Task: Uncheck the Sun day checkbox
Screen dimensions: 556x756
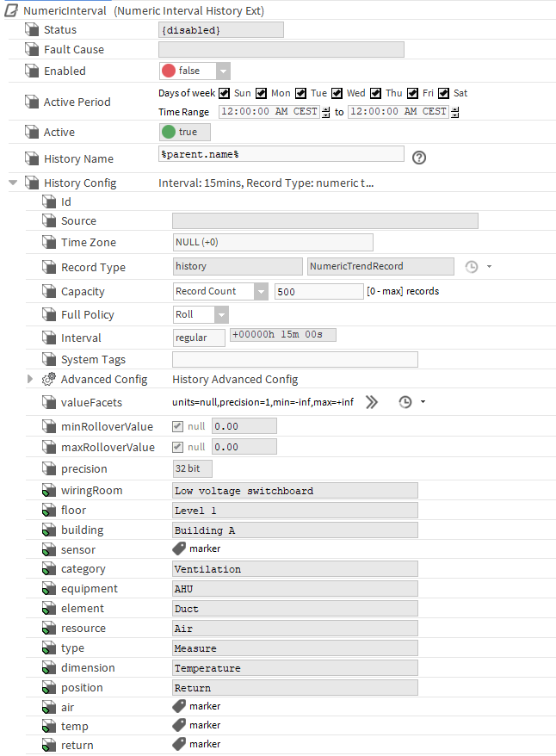Action: tap(224, 93)
